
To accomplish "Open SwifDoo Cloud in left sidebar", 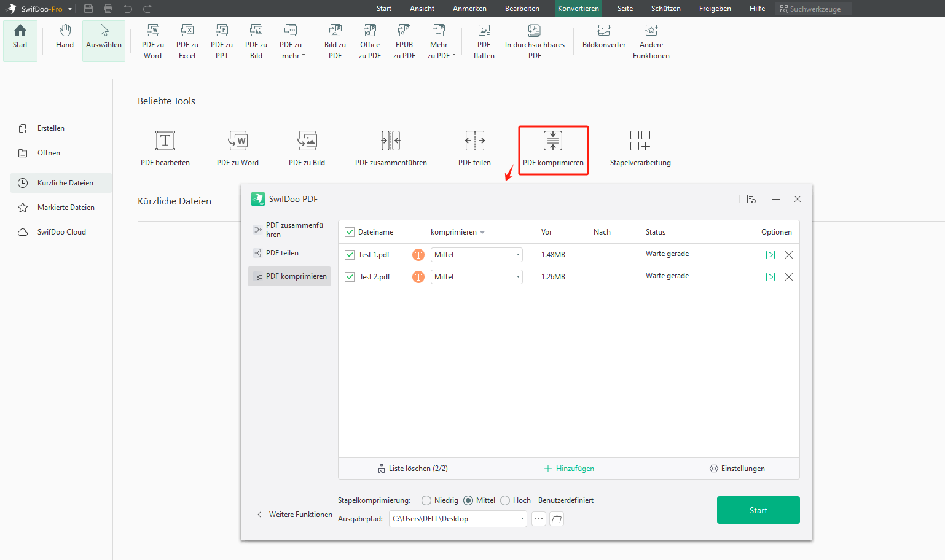I will tap(61, 232).
